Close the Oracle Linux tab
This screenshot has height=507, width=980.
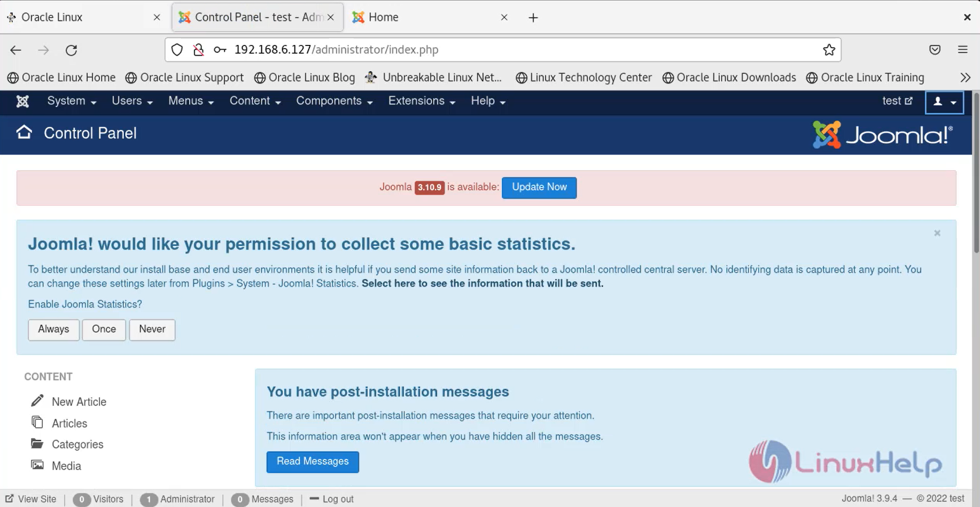click(x=157, y=17)
